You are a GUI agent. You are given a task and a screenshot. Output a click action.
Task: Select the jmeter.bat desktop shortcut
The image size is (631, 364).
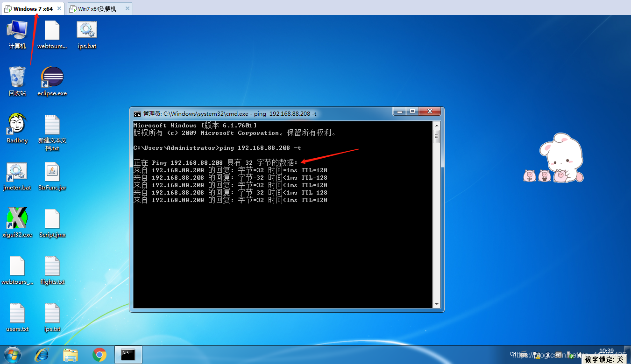17,176
